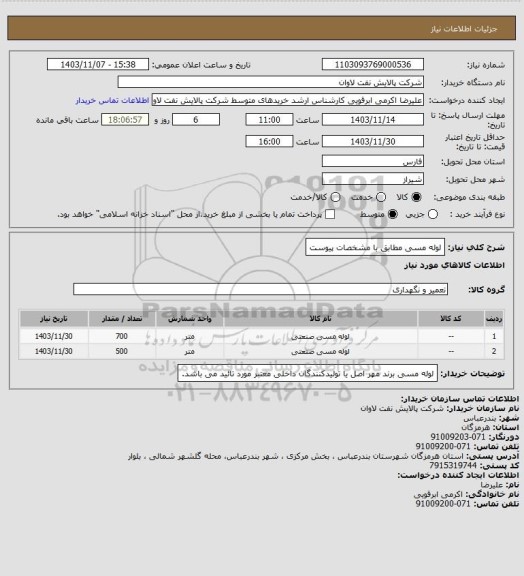524x576 pixels.
Task: Click row number 2 in the table
Action: click(x=494, y=351)
